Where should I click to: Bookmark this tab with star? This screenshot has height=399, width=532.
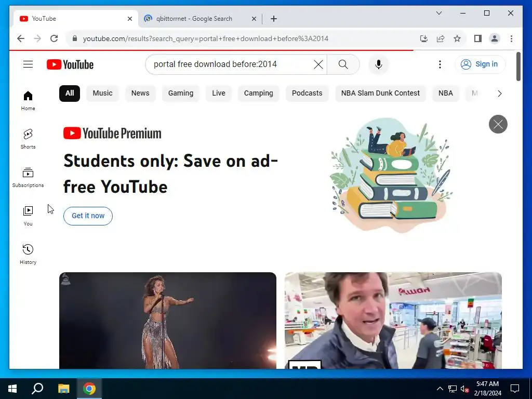tap(457, 38)
